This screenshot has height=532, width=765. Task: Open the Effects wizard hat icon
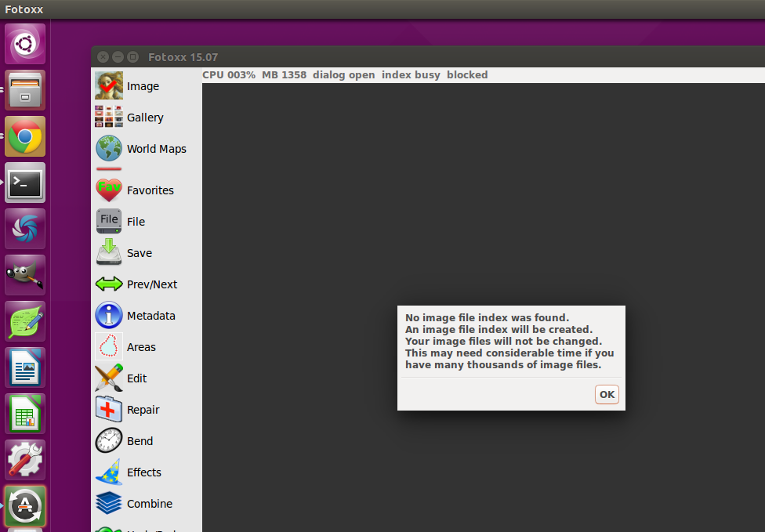click(108, 472)
